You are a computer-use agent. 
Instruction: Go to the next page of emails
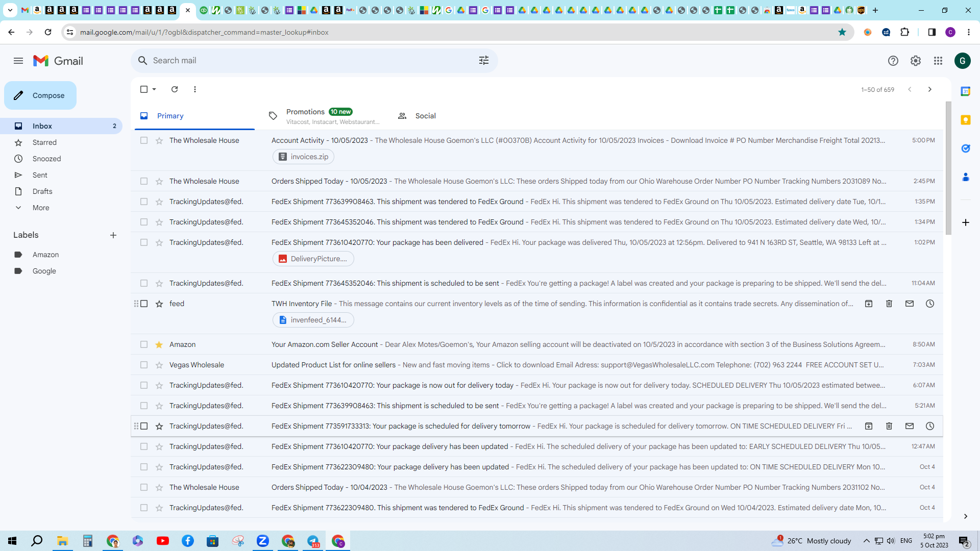click(x=930, y=89)
